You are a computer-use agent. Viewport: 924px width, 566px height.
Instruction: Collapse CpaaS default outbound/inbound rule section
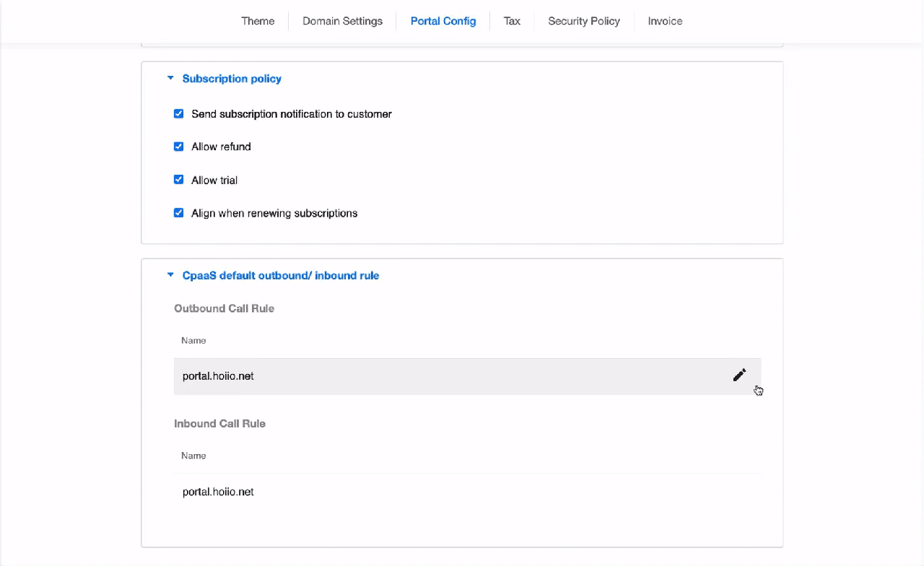point(170,275)
